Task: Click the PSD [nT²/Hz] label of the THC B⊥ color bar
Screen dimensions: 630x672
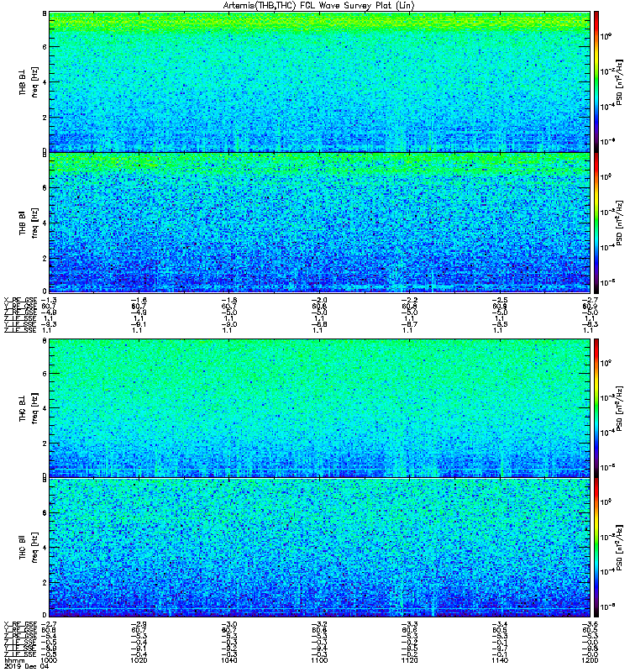Action: click(x=619, y=407)
